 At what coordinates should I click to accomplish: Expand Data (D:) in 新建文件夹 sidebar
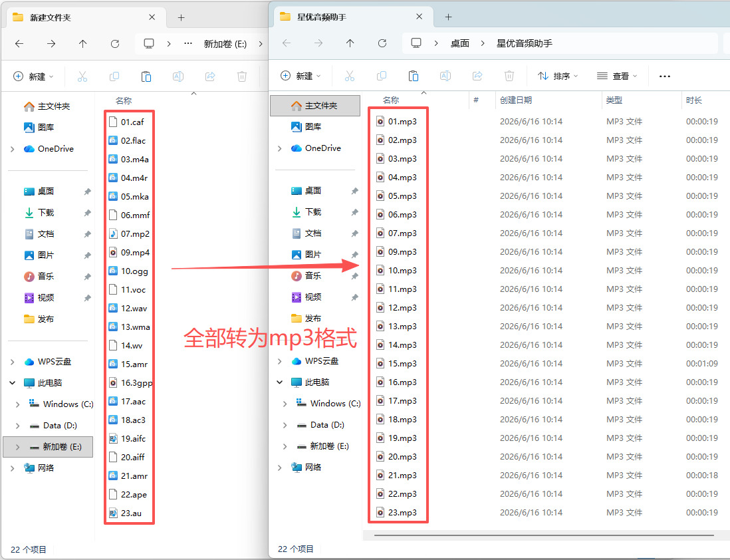pyautogui.click(x=17, y=426)
